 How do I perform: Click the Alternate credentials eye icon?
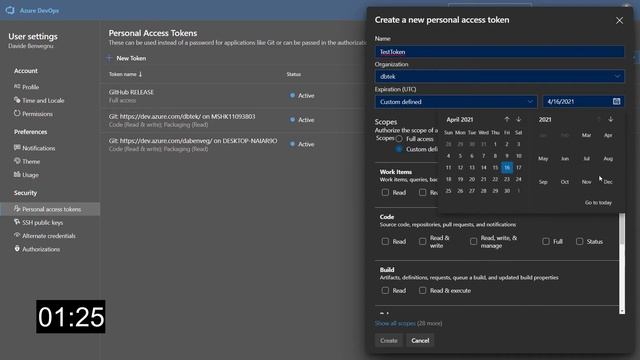17,236
